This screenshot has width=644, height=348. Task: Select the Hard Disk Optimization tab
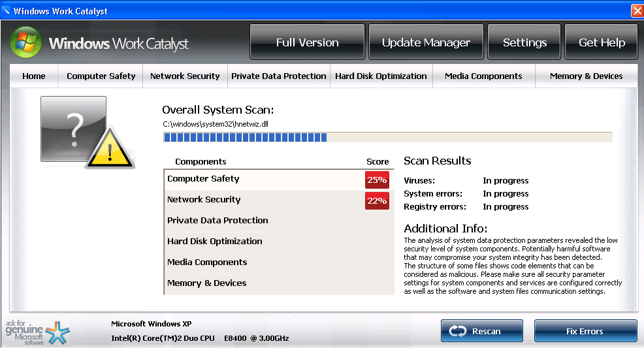pyautogui.click(x=381, y=76)
